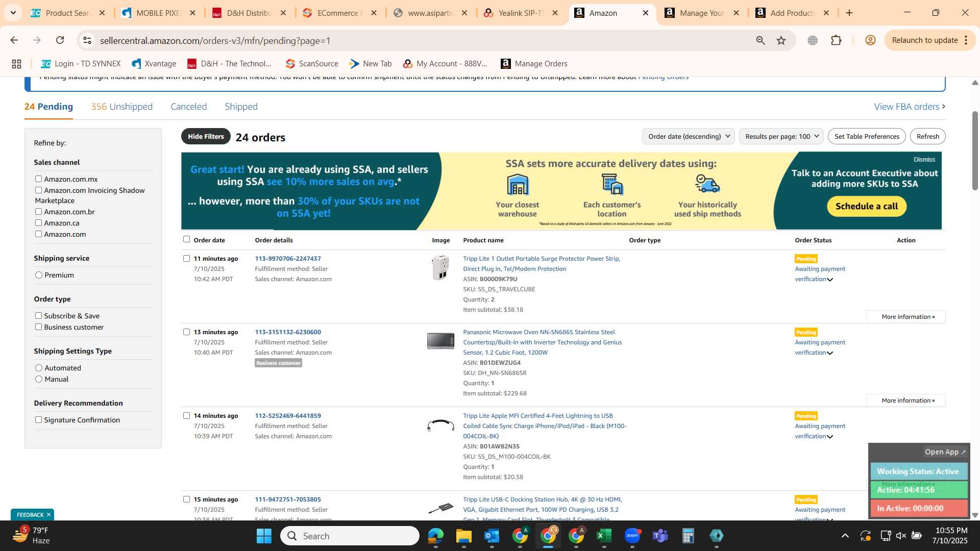
Task: Open Microsoft Edge from the taskbar
Action: 435,536
